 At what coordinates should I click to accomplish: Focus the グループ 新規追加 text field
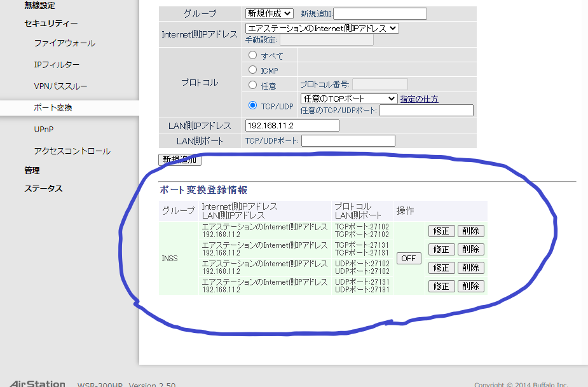(380, 13)
